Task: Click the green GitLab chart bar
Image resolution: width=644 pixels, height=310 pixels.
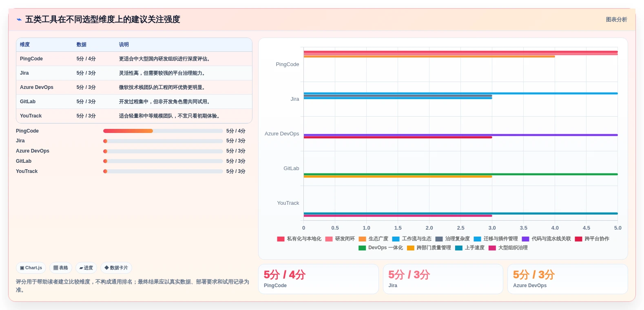Action: pyautogui.click(x=460, y=174)
